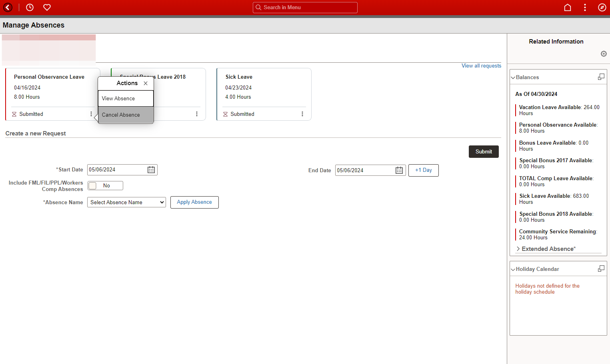Screen dimensions: 610x364
Task: Open actions for Special Bonus Leave 2018 card
Action: click(197, 114)
